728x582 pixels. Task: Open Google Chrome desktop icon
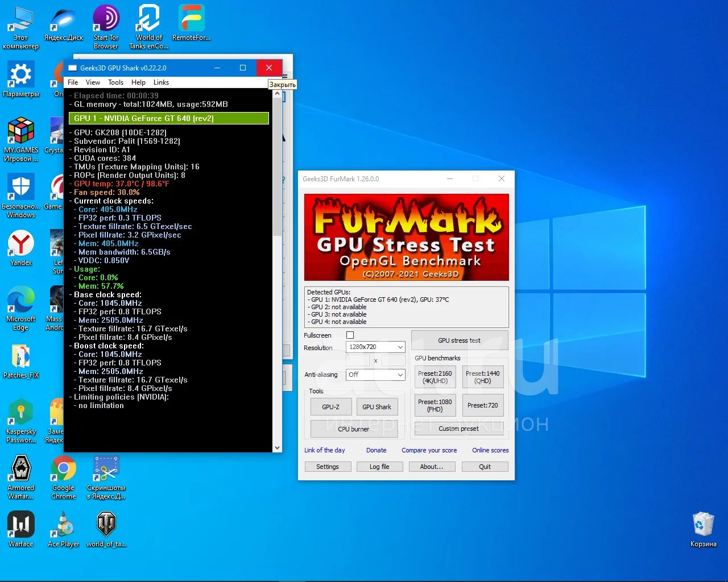[x=64, y=477]
